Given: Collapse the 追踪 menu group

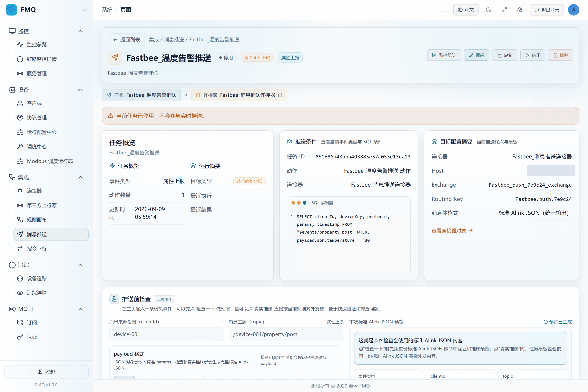Looking at the screenshot, I should (80, 265).
